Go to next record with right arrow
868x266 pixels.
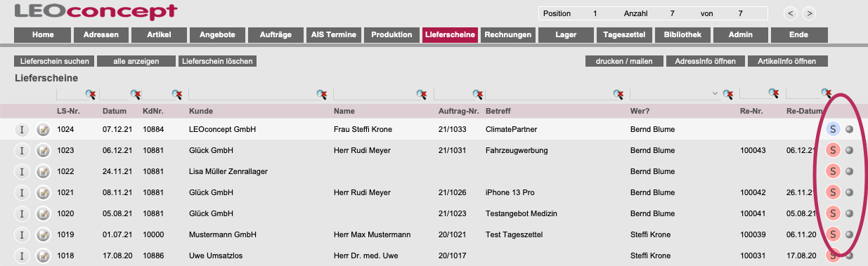pos(809,13)
